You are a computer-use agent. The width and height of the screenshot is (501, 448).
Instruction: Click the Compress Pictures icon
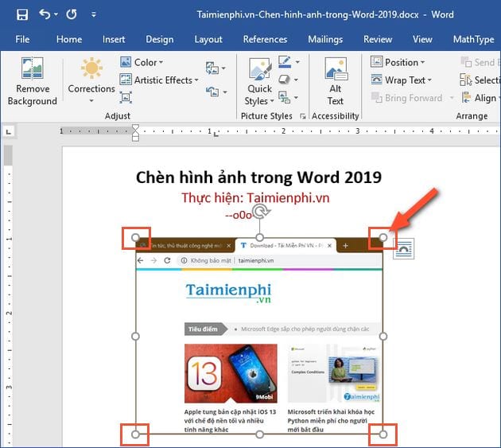pyautogui.click(x=126, y=98)
